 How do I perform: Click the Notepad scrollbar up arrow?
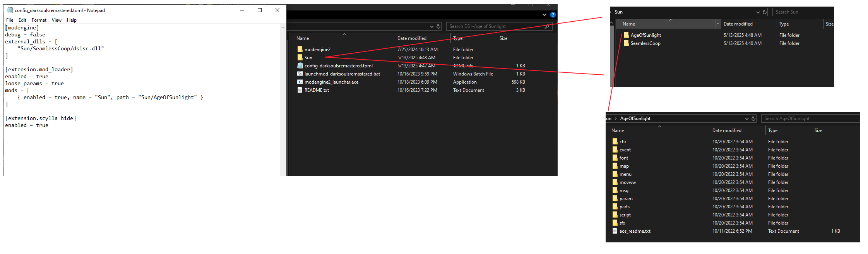(283, 27)
